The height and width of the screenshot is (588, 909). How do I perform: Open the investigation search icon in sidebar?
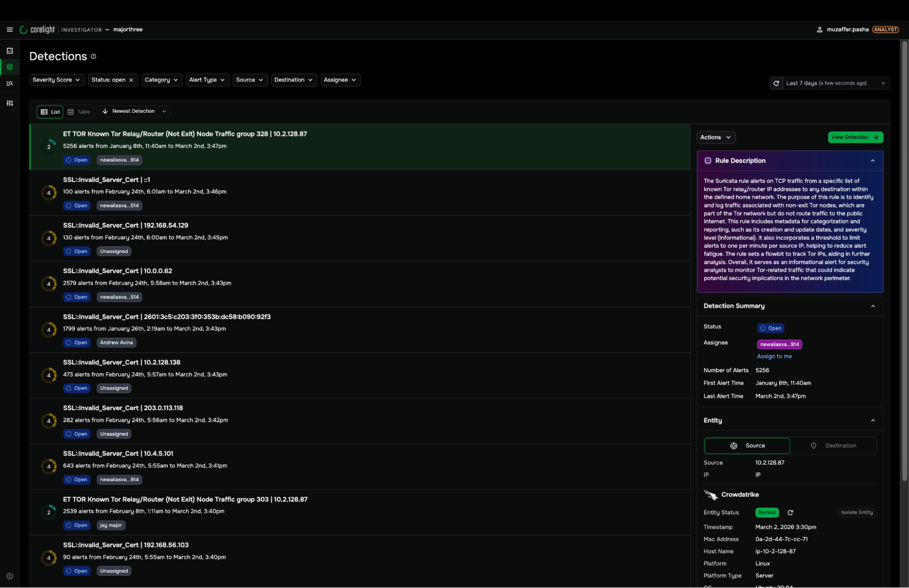coord(10,84)
